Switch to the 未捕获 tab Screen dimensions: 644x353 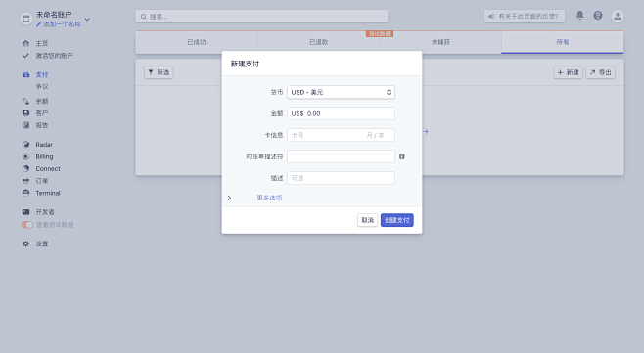pyautogui.click(x=440, y=42)
